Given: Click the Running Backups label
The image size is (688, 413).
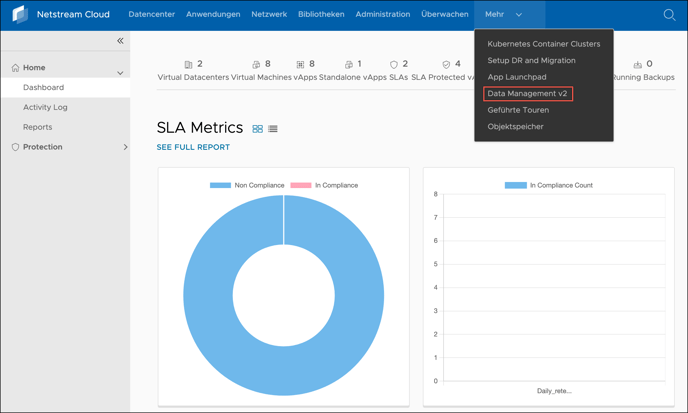Looking at the screenshot, I should pyautogui.click(x=643, y=77).
